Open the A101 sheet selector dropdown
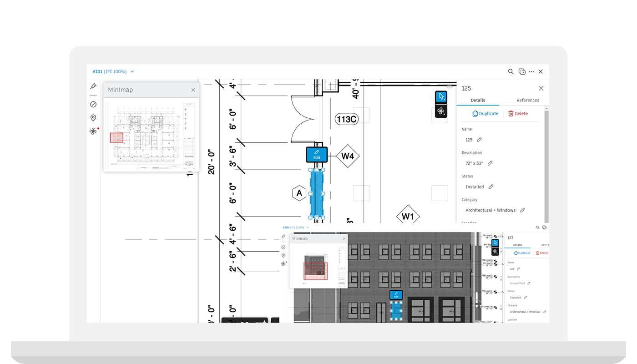This screenshot has width=637, height=364. tap(113, 71)
